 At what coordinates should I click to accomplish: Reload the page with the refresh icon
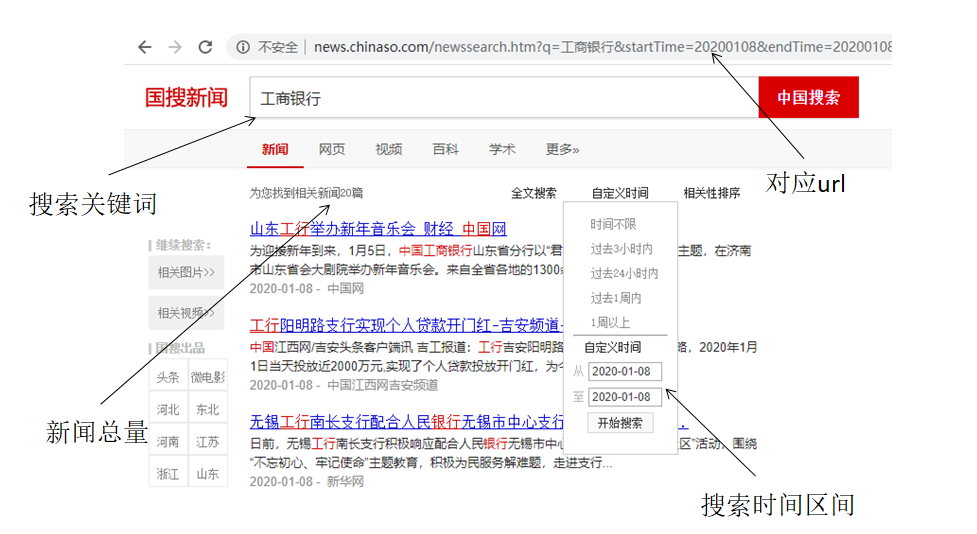click(x=205, y=47)
